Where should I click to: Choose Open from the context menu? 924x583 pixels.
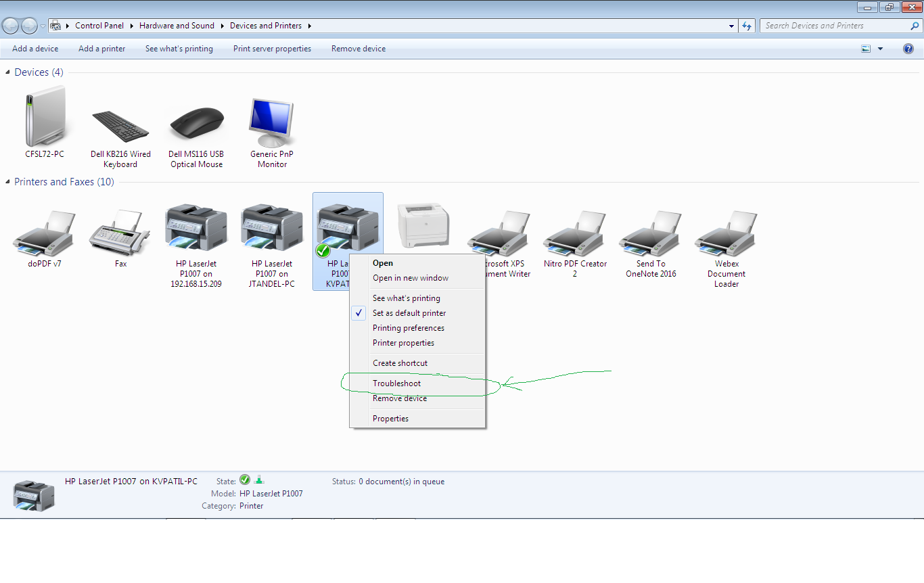(417, 263)
